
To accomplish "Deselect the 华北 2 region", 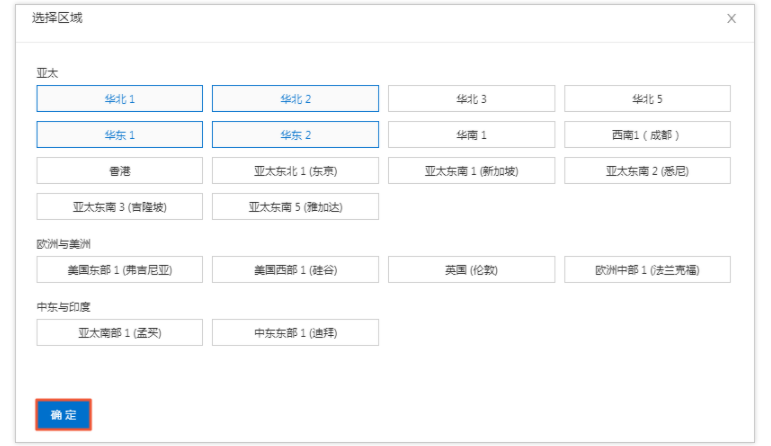I will (x=295, y=99).
